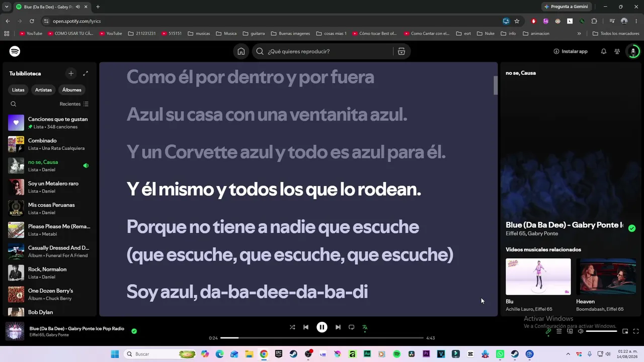Adjust the Spotify volume slider
Viewport: 644px width, 362px height.
tap(601, 331)
